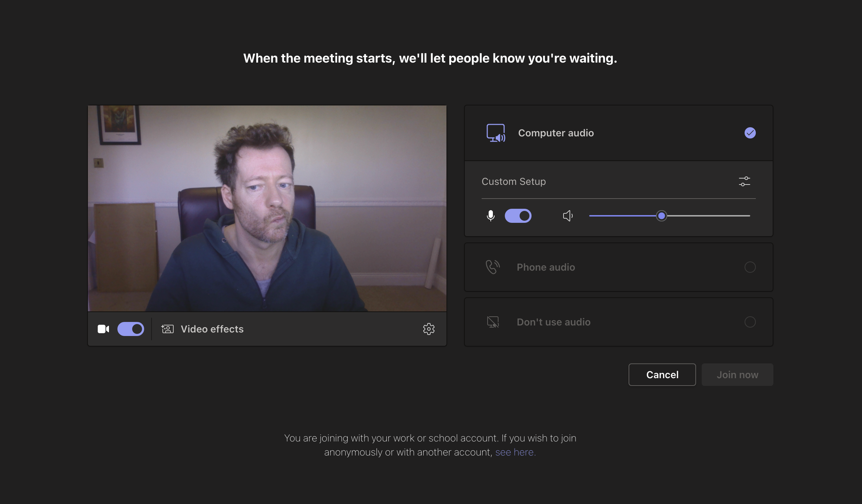862x504 pixels.
Task: Follow the 'see here' link
Action: [515, 452]
